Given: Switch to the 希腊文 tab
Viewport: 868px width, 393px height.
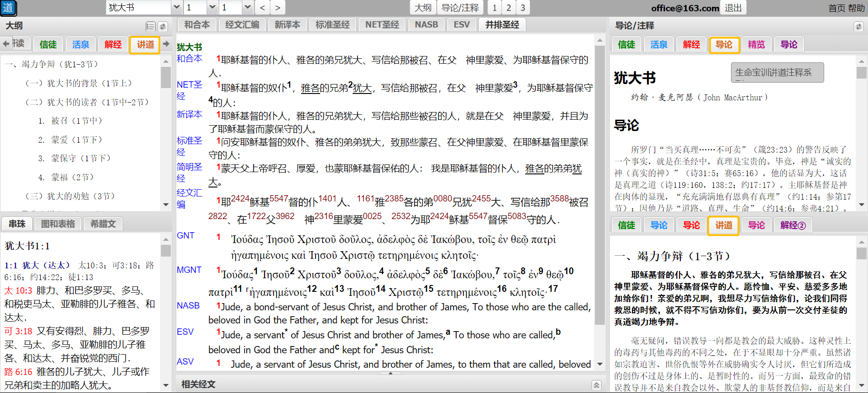Looking at the screenshot, I should click(103, 224).
